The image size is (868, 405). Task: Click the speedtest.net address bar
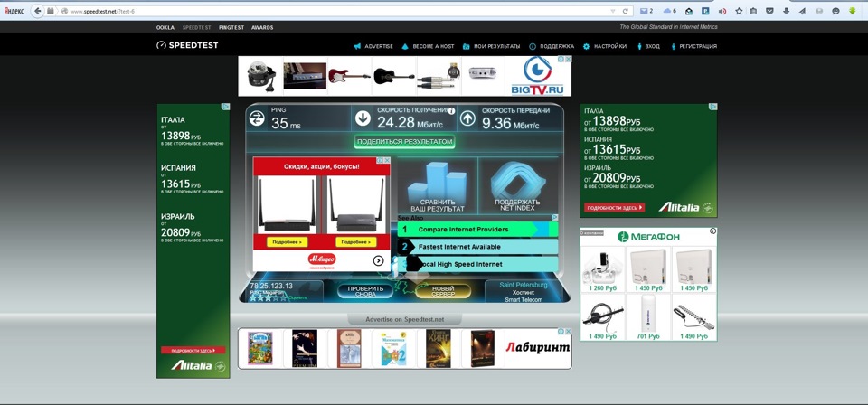pos(332,11)
